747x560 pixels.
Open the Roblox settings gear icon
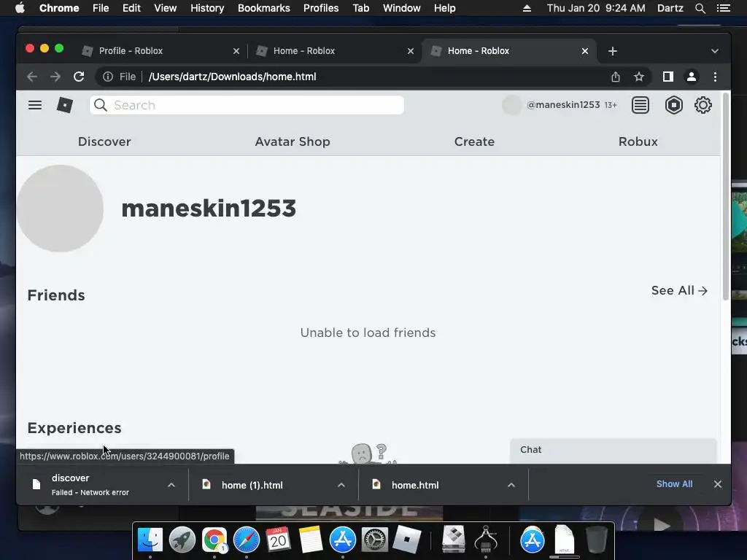703,105
